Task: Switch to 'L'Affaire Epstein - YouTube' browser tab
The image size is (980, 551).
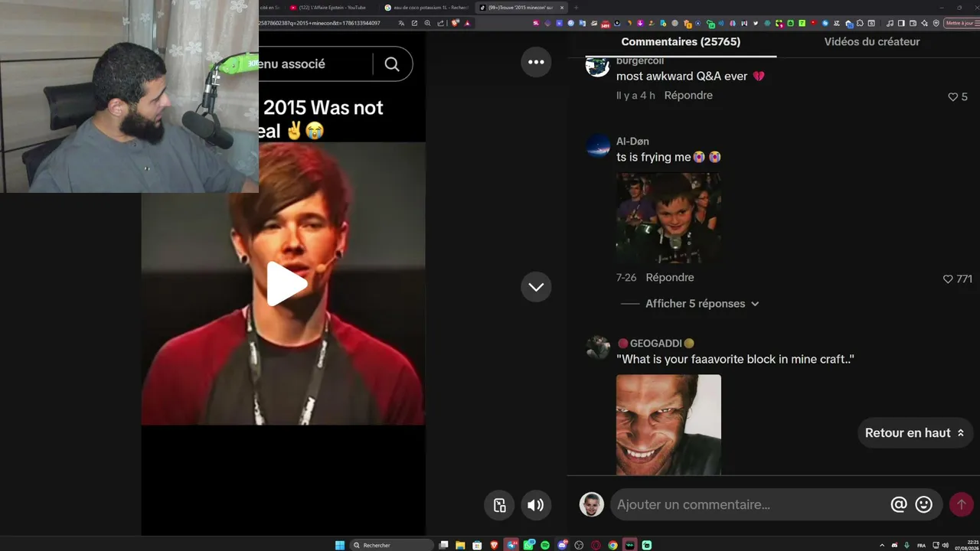Action: pos(332,8)
